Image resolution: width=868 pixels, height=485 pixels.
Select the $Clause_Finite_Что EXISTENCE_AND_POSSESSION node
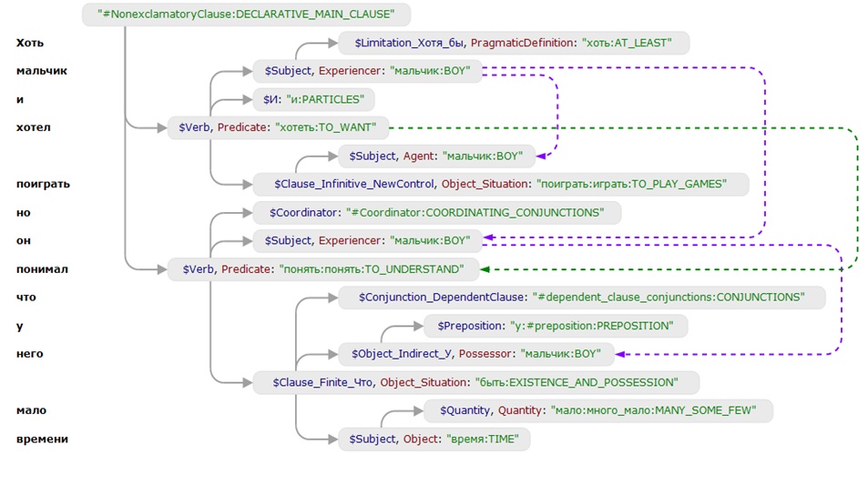tap(476, 383)
